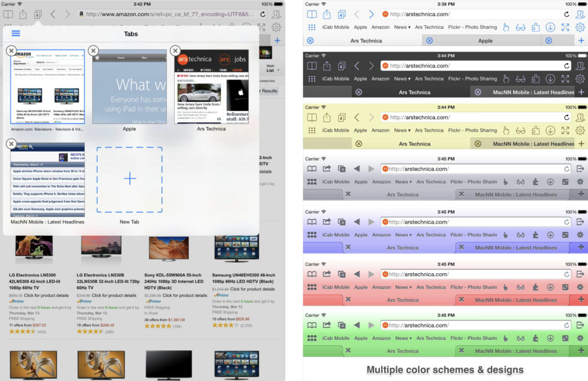Switch to Ars Technica tab, white scheme
The height and width of the screenshot is (381, 588).
(366, 41)
